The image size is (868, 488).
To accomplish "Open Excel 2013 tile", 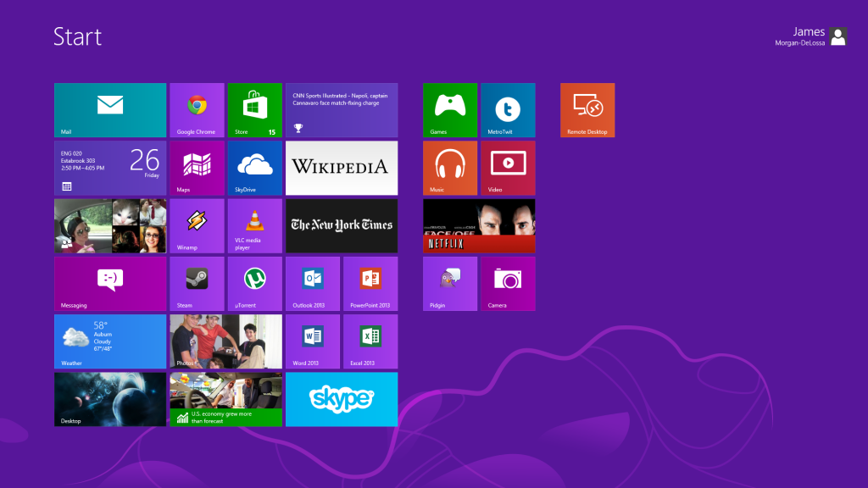I will point(370,341).
